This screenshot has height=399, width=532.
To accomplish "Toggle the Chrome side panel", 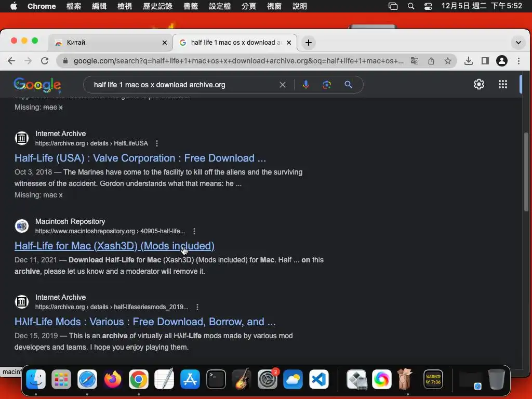I will click(x=485, y=61).
